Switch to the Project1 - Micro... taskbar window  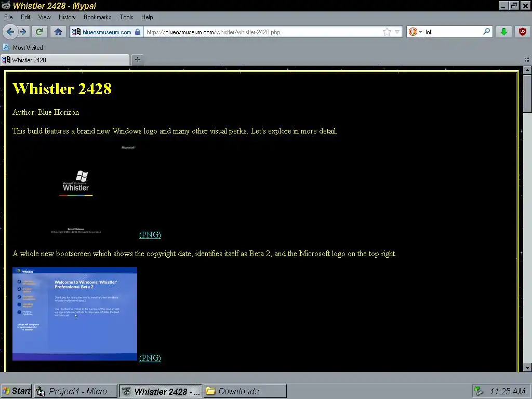pyautogui.click(x=76, y=391)
